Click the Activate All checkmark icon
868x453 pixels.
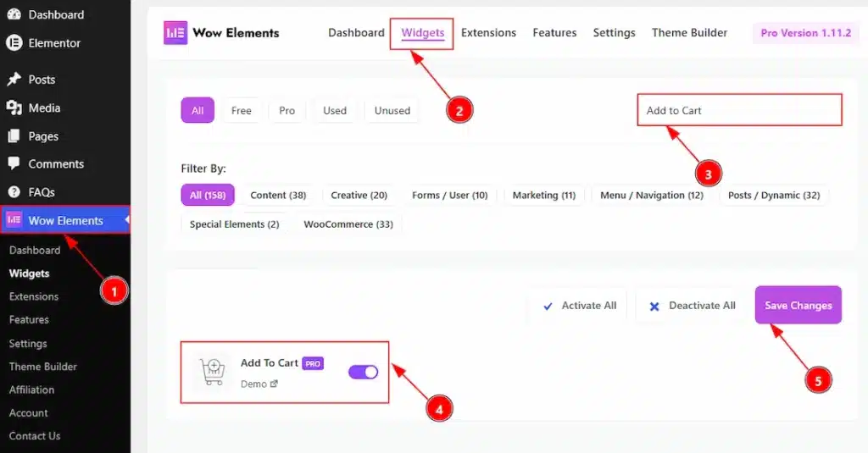(x=548, y=306)
